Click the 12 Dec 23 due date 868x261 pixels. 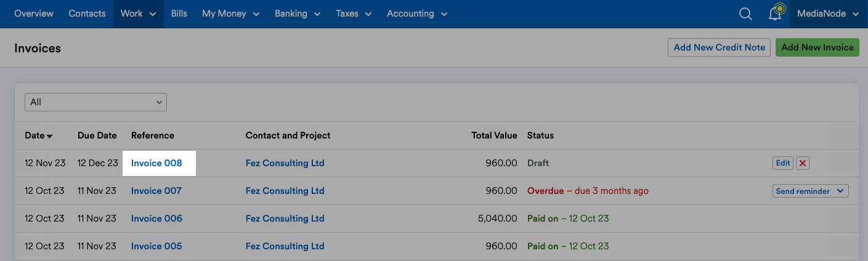[97, 163]
